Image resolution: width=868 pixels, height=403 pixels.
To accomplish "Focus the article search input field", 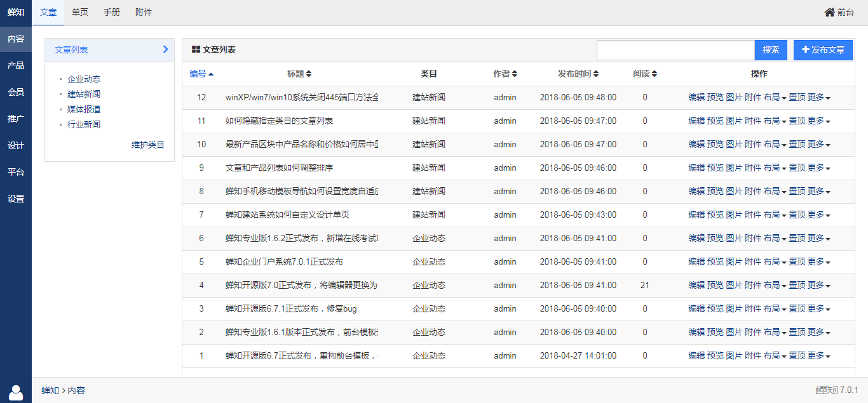I will pyautogui.click(x=675, y=50).
